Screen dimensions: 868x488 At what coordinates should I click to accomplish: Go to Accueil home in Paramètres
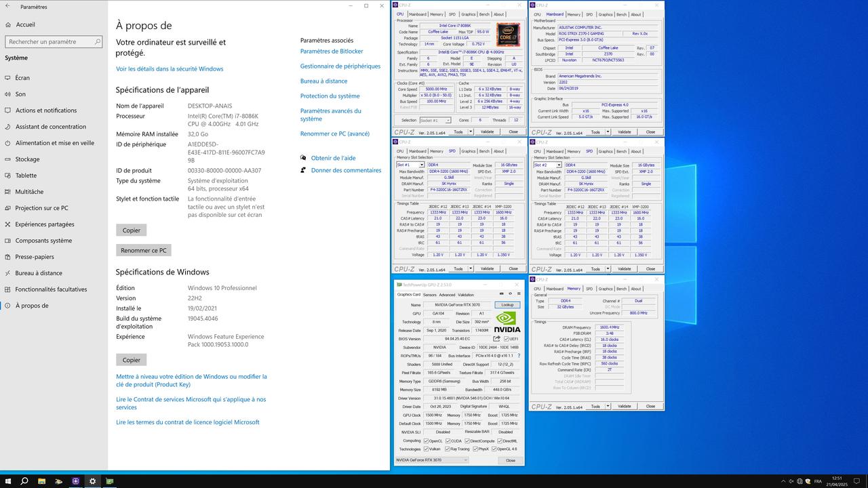tap(54, 24)
